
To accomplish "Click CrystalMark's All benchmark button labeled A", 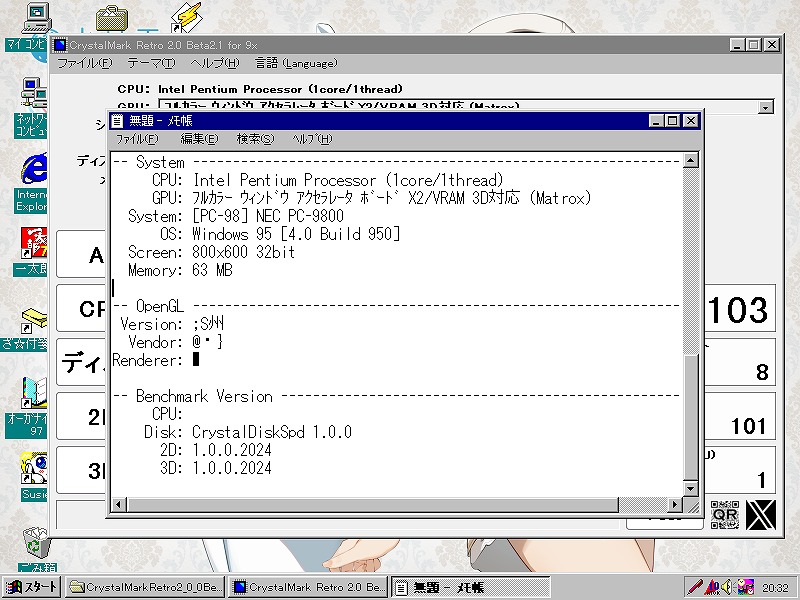I will tap(82, 254).
